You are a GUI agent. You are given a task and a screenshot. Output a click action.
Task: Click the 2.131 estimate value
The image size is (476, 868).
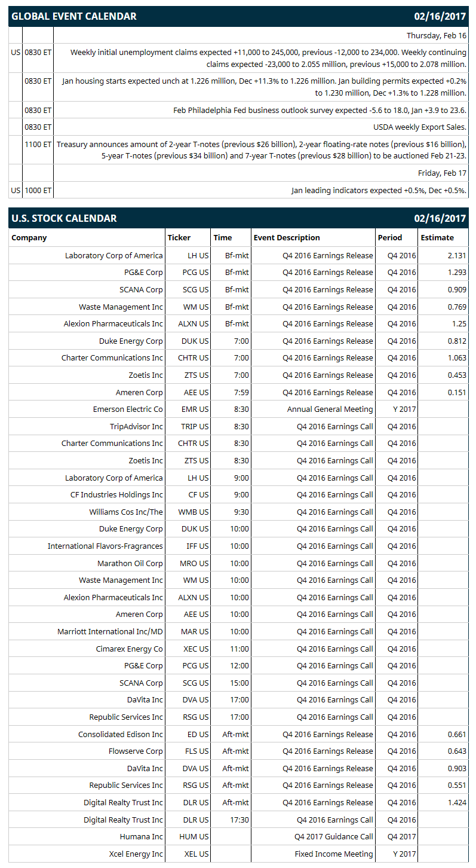point(457,255)
